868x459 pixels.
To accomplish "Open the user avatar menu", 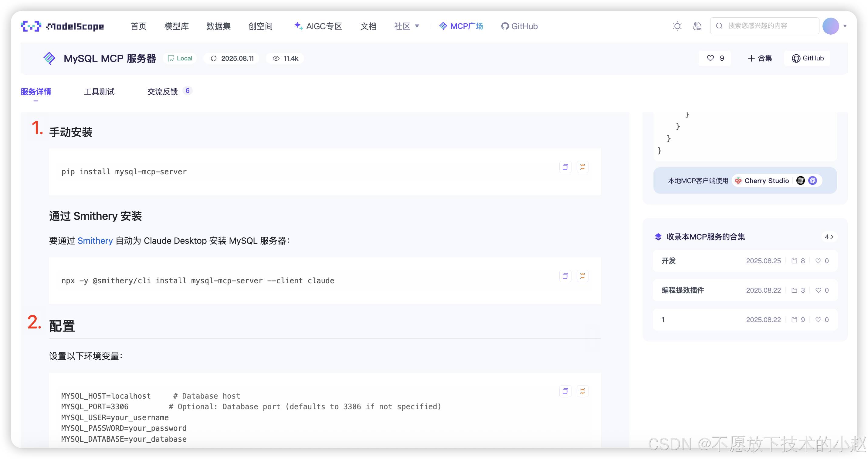I will 831,26.
